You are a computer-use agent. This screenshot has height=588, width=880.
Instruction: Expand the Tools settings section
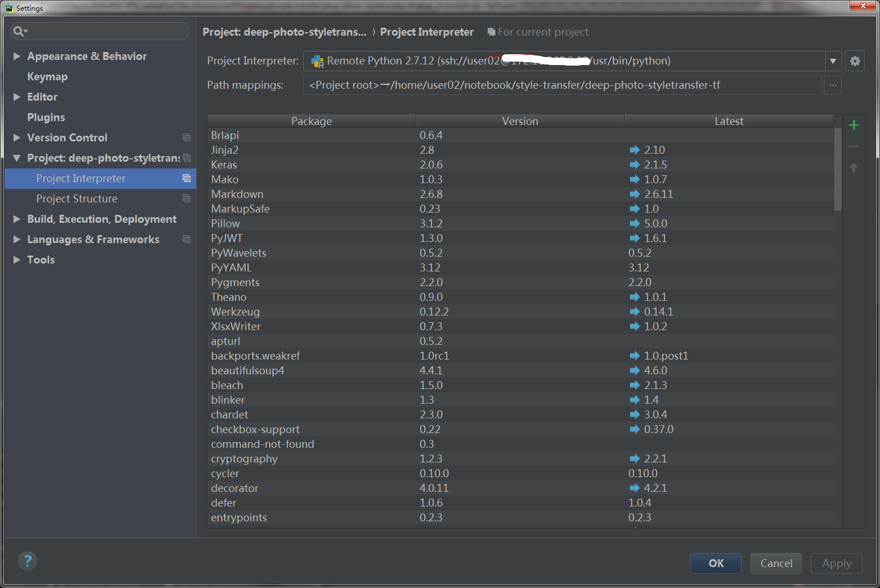[17, 260]
